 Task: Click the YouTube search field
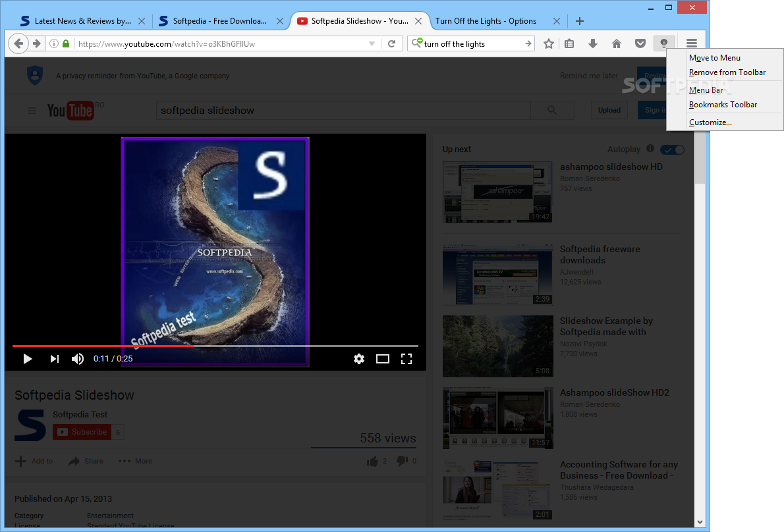pyautogui.click(x=343, y=111)
